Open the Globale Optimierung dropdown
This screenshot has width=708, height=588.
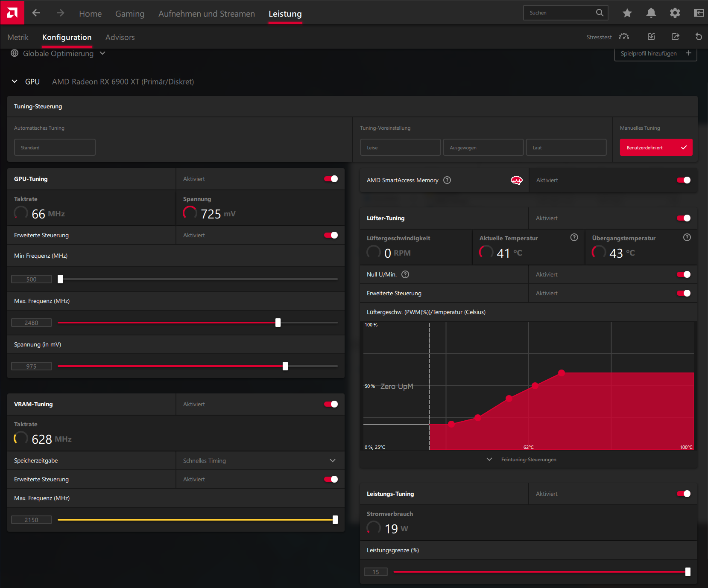[x=58, y=53]
